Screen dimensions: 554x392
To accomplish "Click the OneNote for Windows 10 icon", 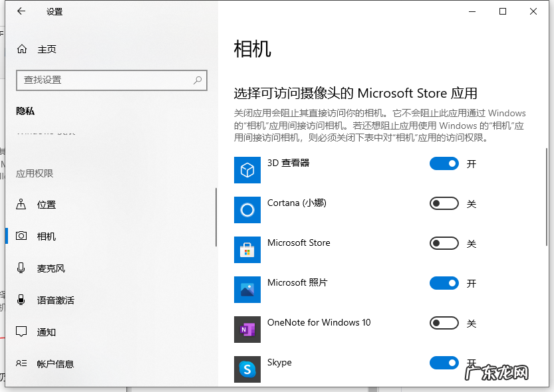I will tap(247, 330).
